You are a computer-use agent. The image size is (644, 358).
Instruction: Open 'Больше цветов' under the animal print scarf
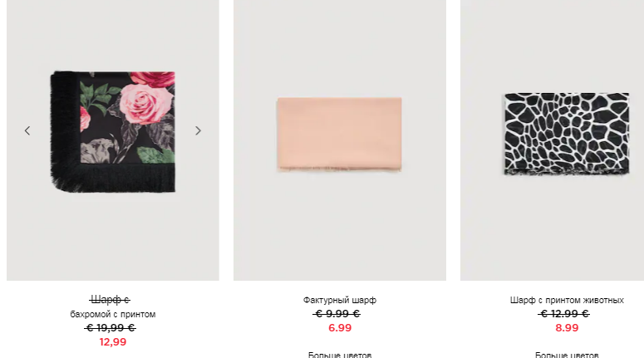click(567, 355)
